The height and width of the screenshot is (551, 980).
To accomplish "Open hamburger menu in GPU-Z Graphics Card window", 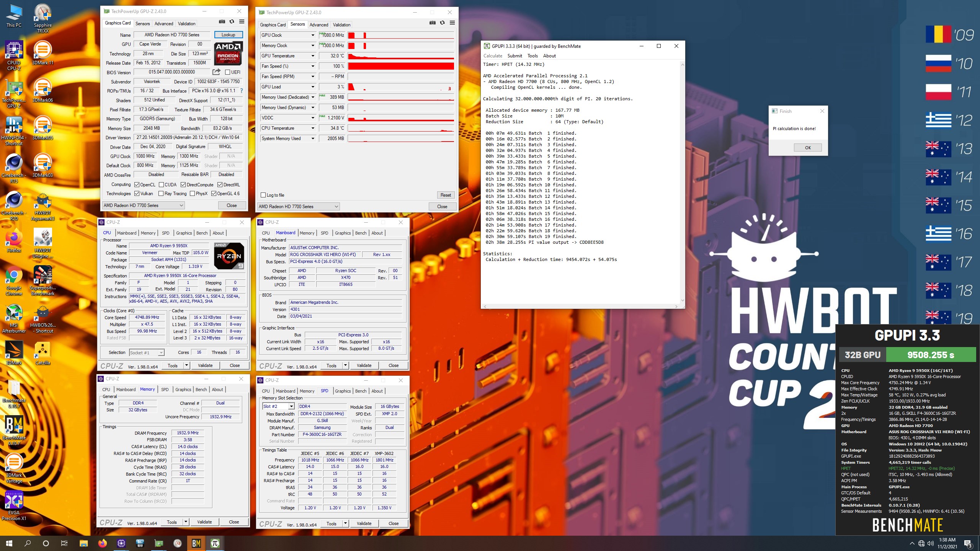I will 242,22.
